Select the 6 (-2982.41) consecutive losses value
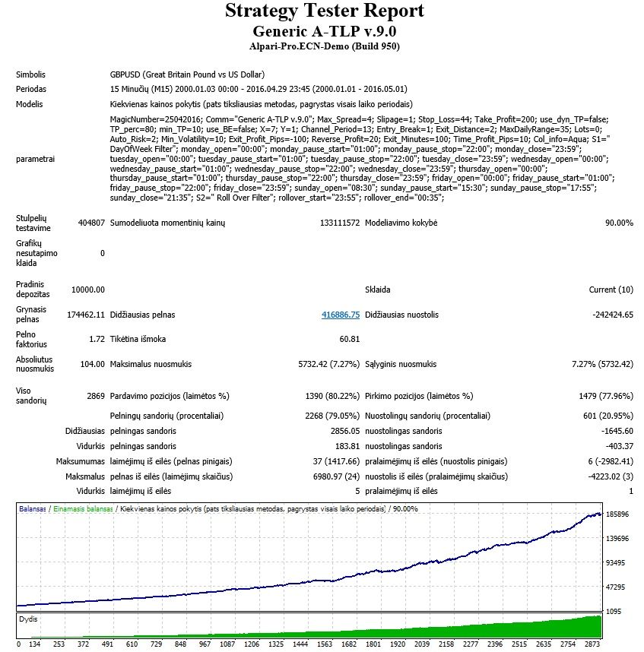The height and width of the screenshot is (652, 644). 611,461
